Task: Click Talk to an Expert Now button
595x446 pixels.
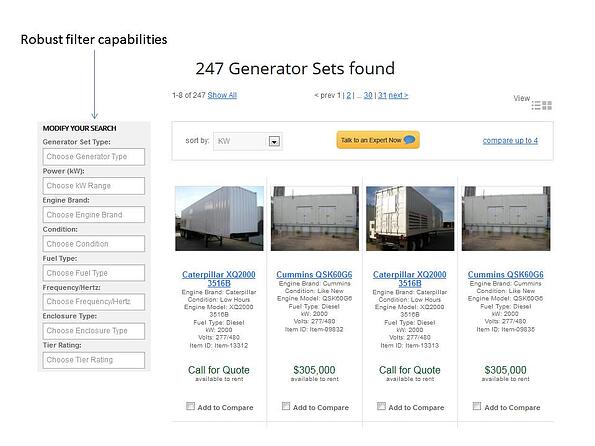Action: [378, 140]
